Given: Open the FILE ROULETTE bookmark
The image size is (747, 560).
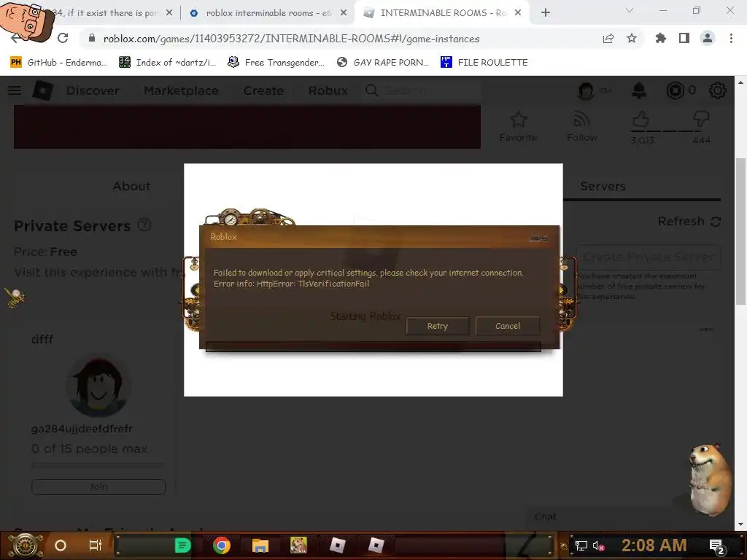Looking at the screenshot, I should tap(484, 63).
